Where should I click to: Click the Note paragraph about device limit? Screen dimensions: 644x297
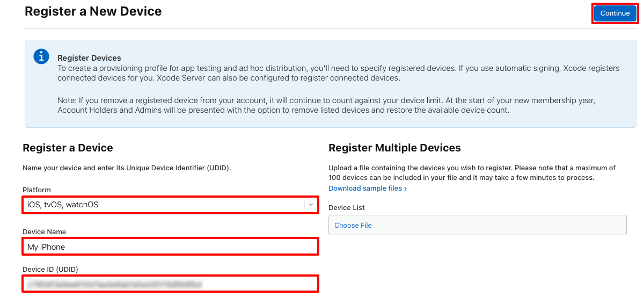click(326, 105)
